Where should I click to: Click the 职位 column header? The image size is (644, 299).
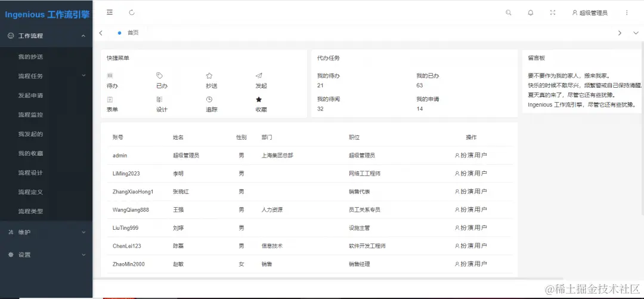coord(354,137)
